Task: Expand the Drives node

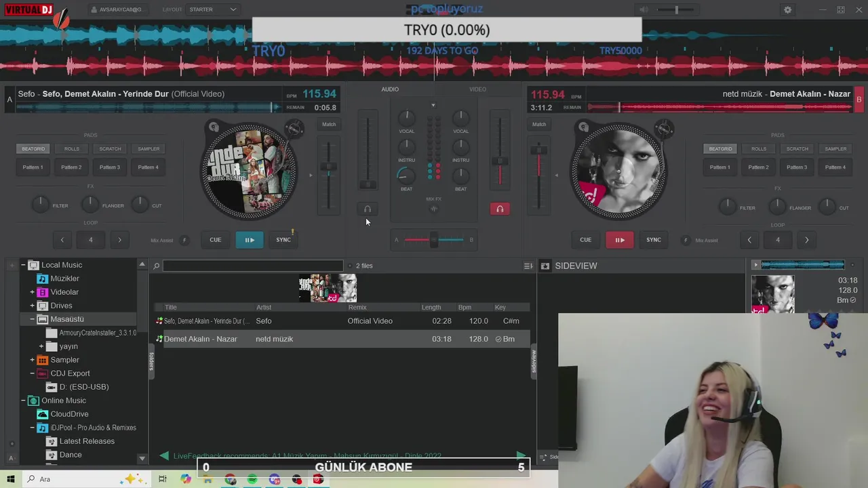Action: [x=32, y=306]
